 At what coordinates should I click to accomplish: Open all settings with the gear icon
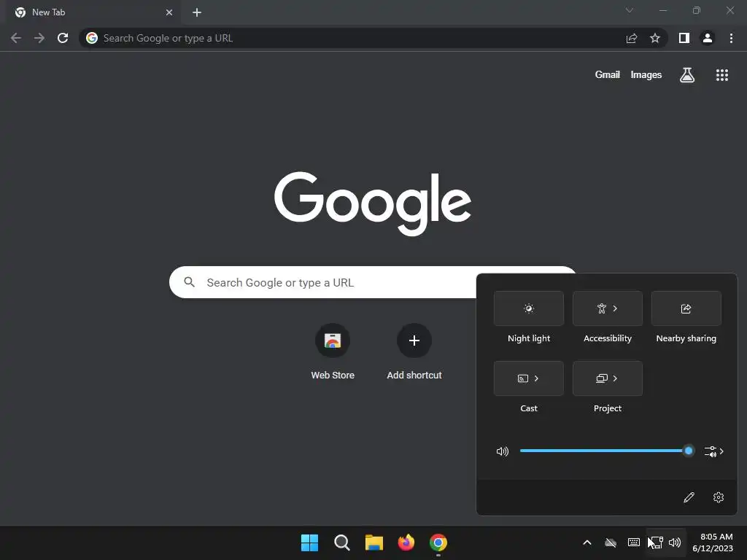[719, 497]
